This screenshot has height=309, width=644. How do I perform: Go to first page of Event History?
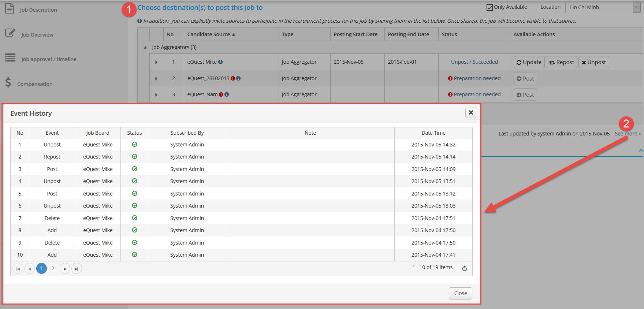18,269
